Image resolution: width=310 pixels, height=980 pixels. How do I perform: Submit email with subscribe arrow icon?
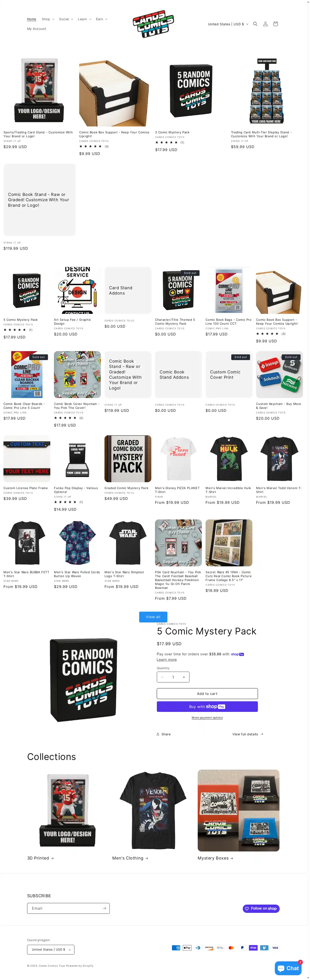pos(104,908)
